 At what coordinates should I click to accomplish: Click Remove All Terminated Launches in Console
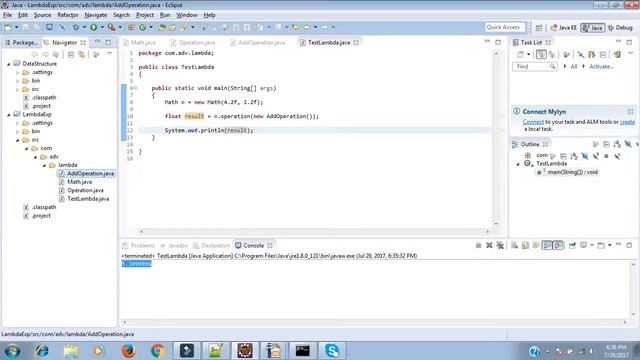[500, 245]
